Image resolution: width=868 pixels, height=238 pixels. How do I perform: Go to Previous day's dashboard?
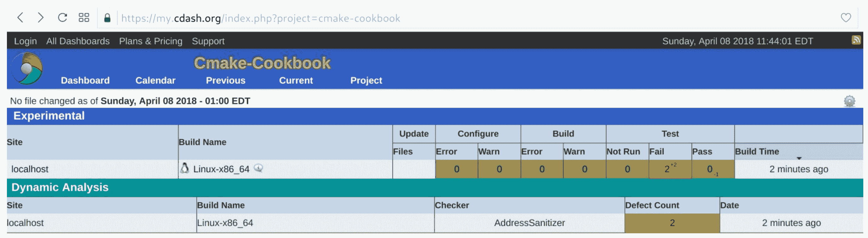(226, 80)
